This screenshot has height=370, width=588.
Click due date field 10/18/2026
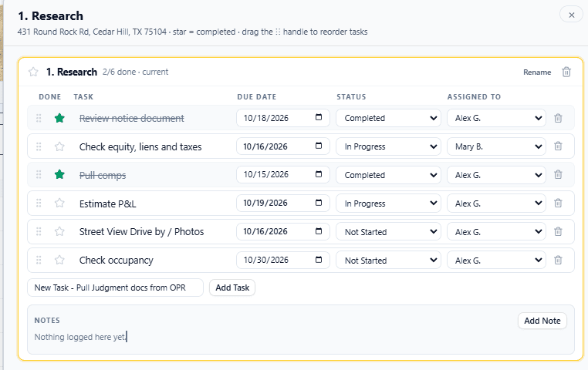pyautogui.click(x=282, y=118)
